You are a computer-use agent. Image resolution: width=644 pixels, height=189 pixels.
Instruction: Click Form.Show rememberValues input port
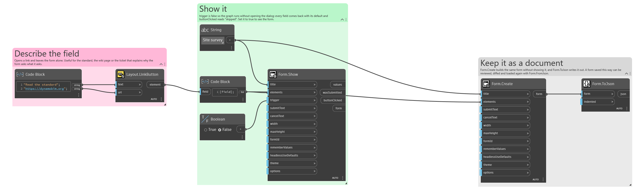point(292,148)
